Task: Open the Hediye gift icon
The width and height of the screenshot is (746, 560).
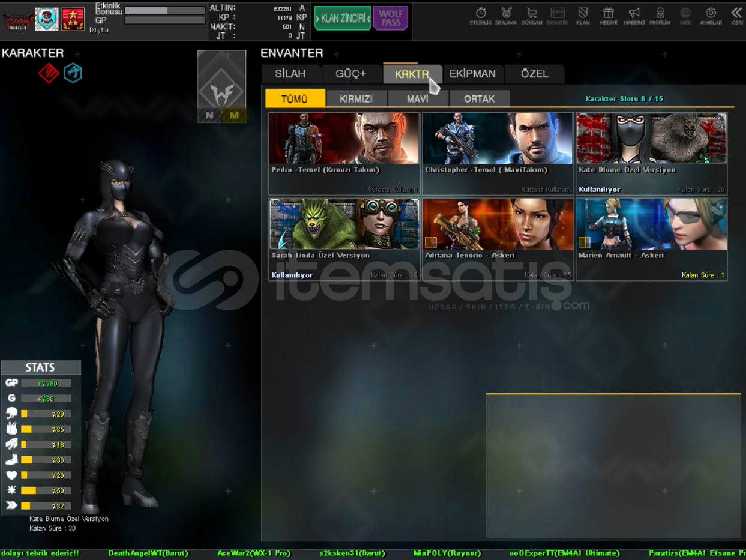Action: [609, 16]
